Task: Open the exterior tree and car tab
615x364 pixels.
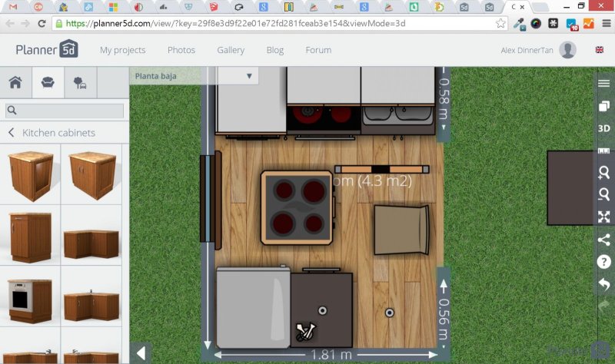Action: [x=80, y=83]
